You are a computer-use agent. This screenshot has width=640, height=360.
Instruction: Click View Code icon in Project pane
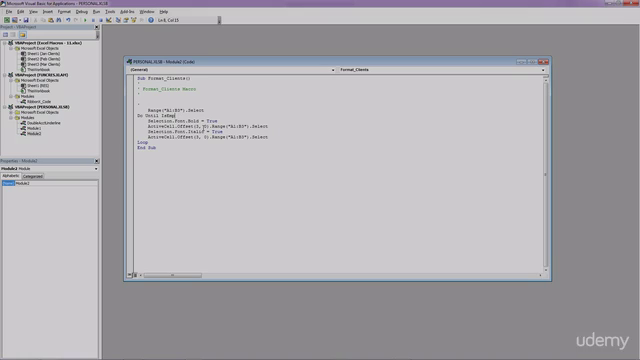6,35
